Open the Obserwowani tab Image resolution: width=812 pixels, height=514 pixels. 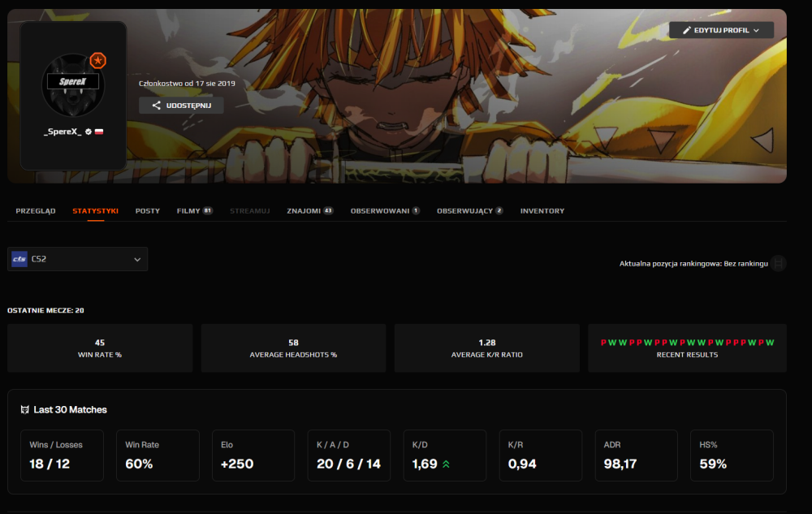point(385,210)
